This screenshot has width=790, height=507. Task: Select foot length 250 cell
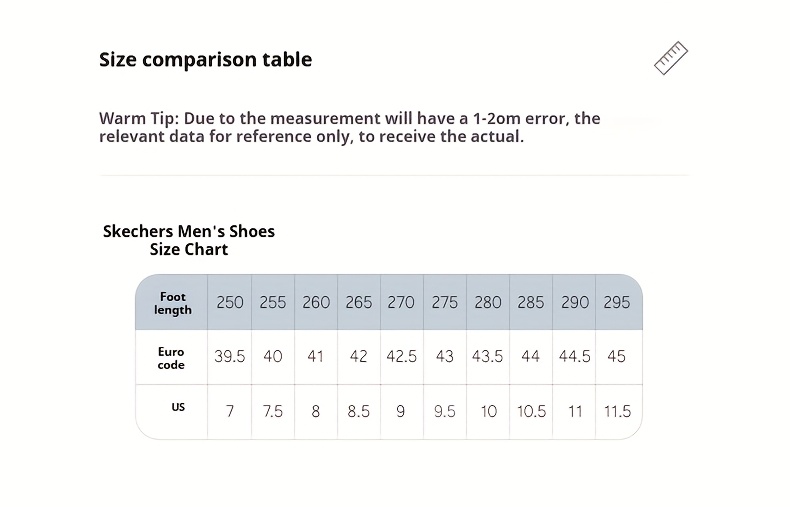tap(230, 303)
